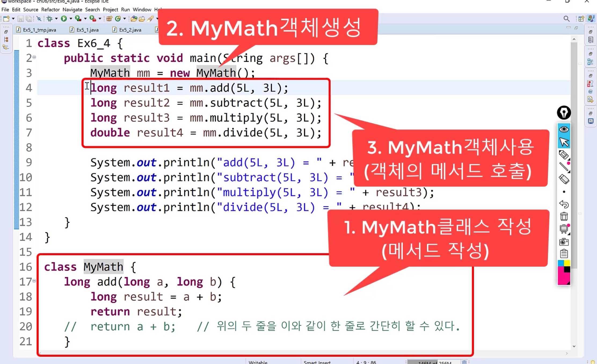This screenshot has height=364, width=597.
Task: Select the pen marker tool in annotation bar
Action: tap(564, 155)
